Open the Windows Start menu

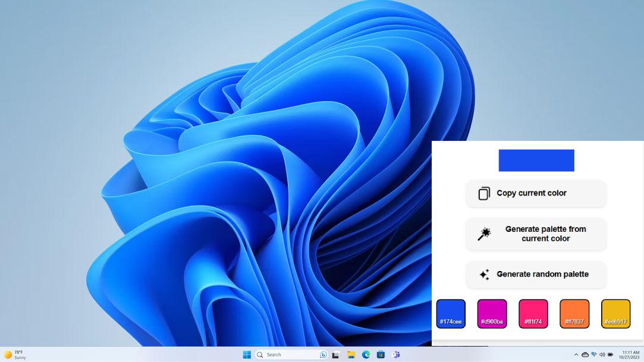(247, 355)
